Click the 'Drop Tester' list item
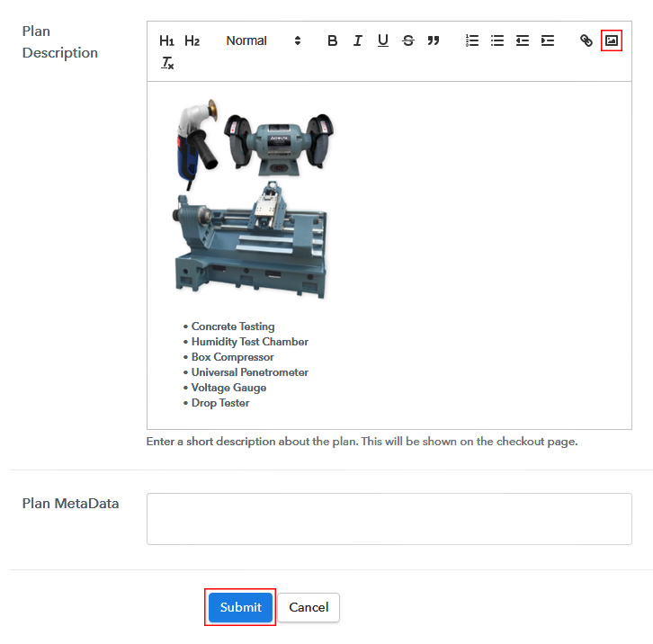This screenshot has height=644, width=653. (x=220, y=403)
